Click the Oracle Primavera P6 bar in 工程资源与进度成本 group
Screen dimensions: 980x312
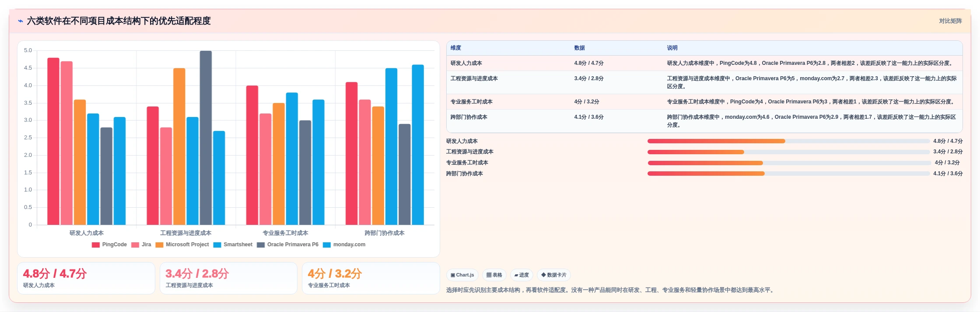206,138
